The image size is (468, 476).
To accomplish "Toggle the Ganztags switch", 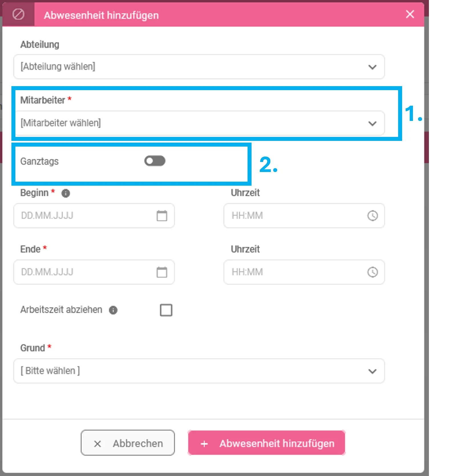I will point(155,161).
